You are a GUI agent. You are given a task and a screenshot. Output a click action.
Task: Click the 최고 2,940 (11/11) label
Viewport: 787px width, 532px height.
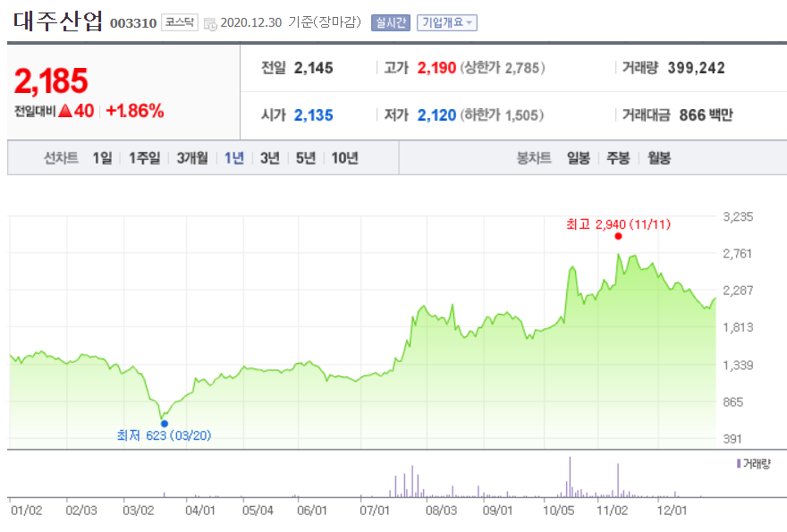click(618, 224)
